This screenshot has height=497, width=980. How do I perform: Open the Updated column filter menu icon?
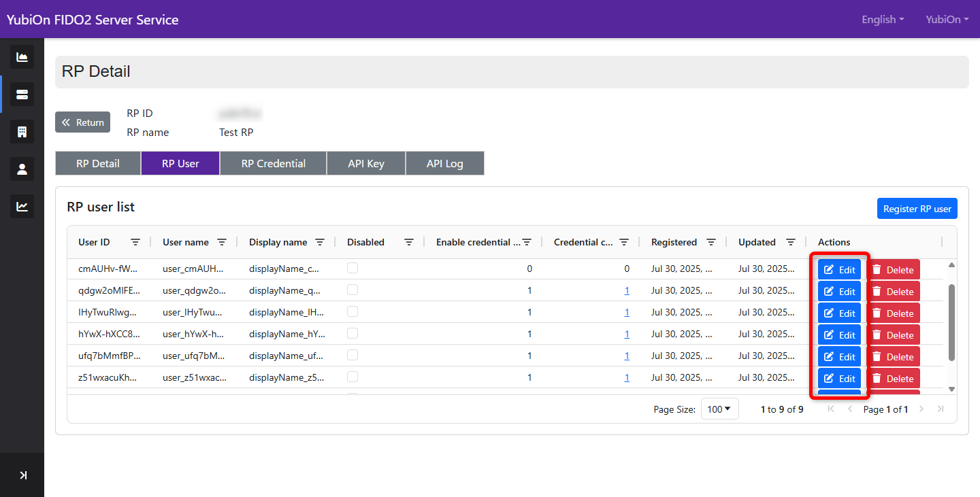pos(791,242)
